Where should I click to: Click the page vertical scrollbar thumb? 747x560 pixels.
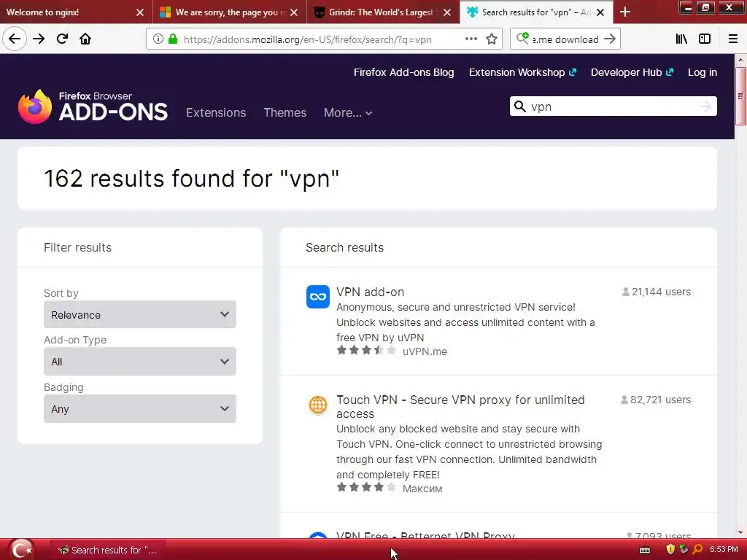coord(740,96)
